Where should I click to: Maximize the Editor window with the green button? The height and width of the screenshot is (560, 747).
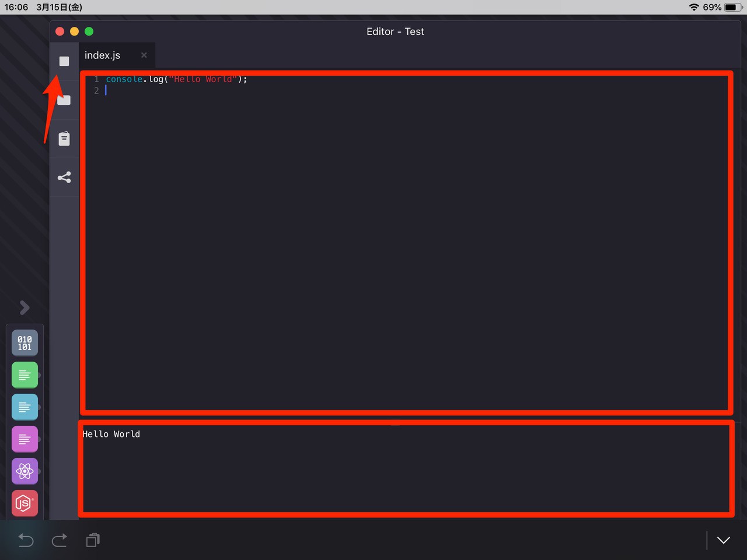tap(89, 32)
